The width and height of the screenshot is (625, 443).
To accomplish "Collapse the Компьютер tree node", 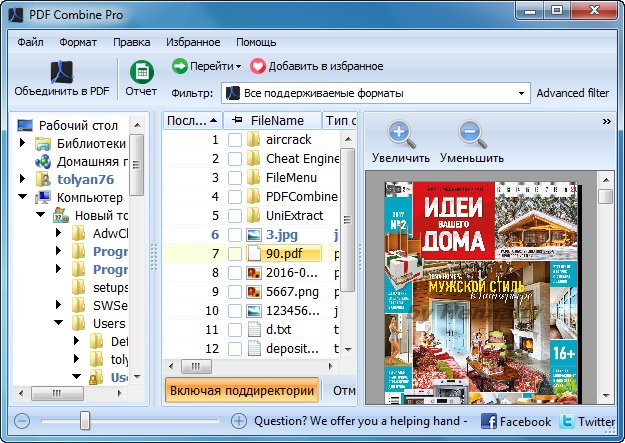I will pos(24,197).
